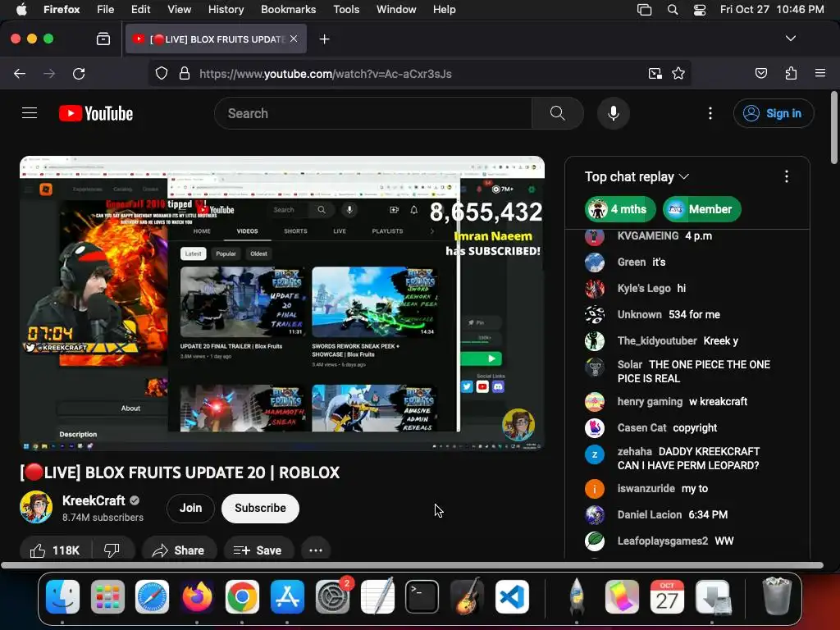Viewport: 840px width, 630px height.
Task: Open Safari from the Dock
Action: [x=152, y=596]
